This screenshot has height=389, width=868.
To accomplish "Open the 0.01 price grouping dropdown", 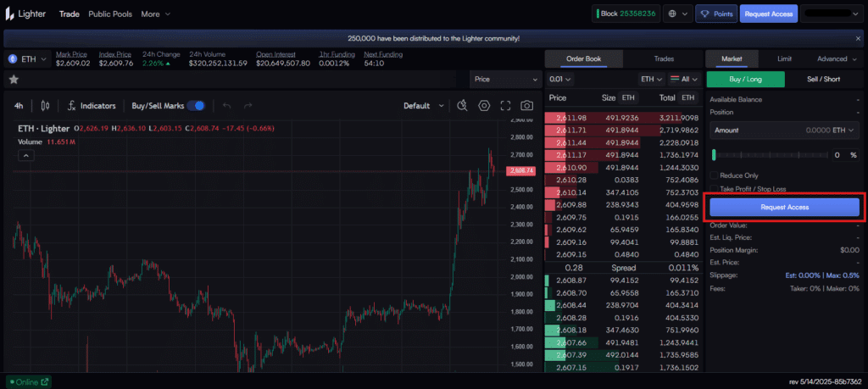I will point(560,79).
